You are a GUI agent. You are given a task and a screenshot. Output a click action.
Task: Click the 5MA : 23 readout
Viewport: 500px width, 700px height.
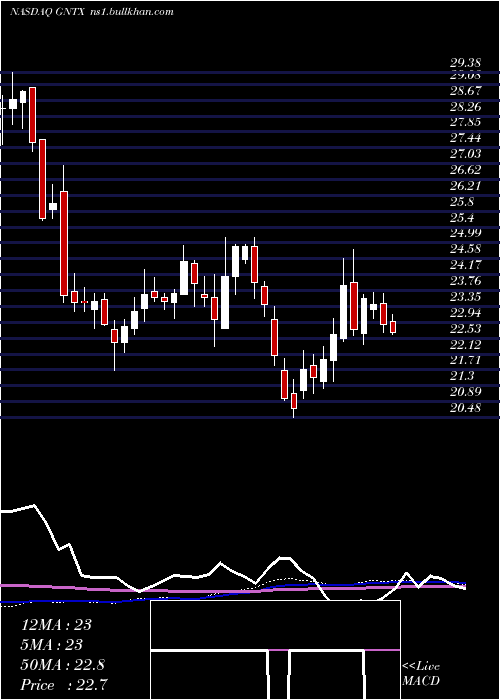[x=51, y=645]
